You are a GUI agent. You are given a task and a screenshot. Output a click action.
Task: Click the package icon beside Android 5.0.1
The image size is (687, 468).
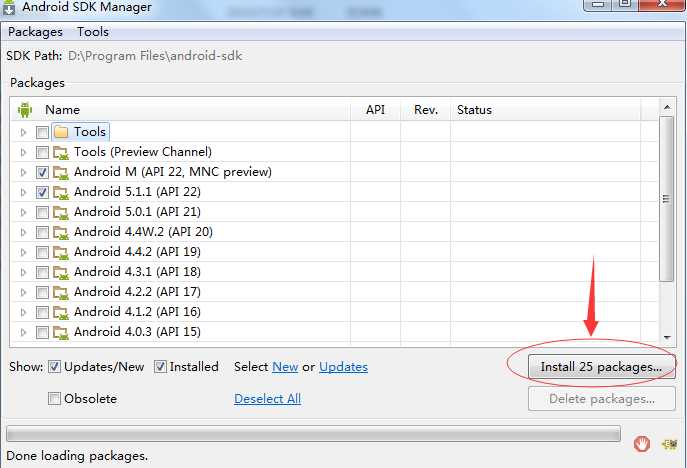[60, 213]
